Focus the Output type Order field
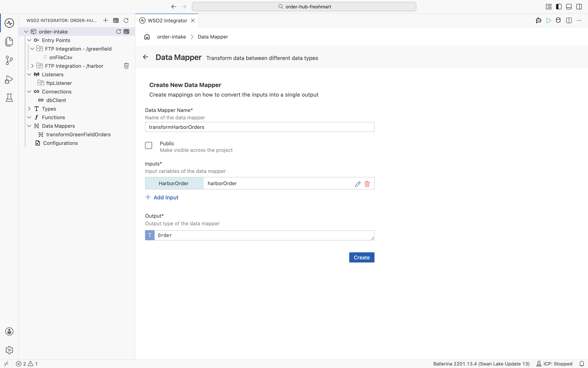 (264, 235)
